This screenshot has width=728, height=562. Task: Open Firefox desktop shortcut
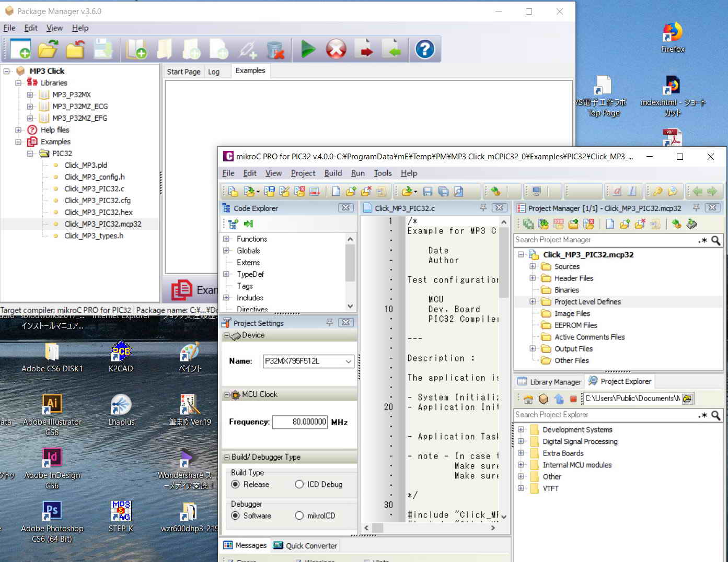tap(673, 37)
